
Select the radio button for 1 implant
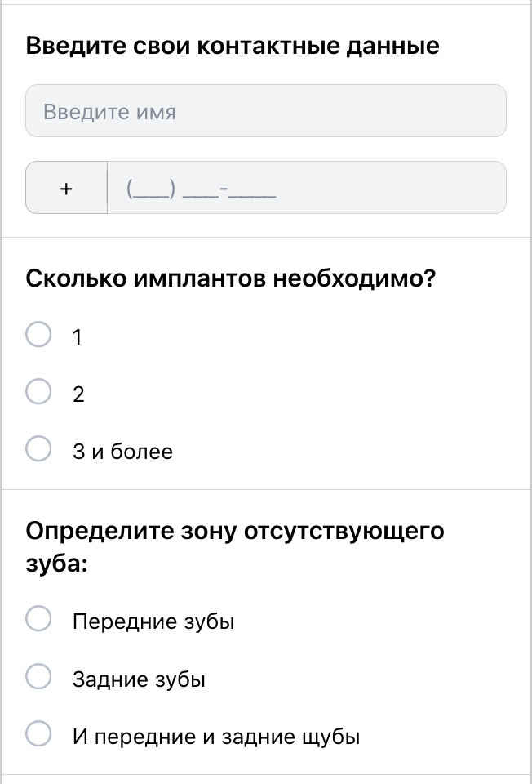[39, 335]
